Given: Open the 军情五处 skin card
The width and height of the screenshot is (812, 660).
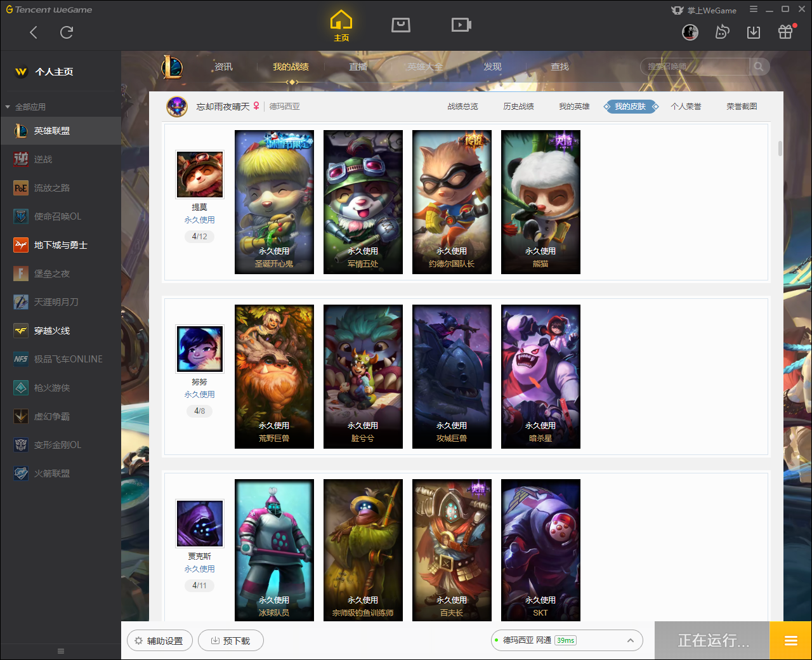Looking at the screenshot, I should tap(363, 202).
